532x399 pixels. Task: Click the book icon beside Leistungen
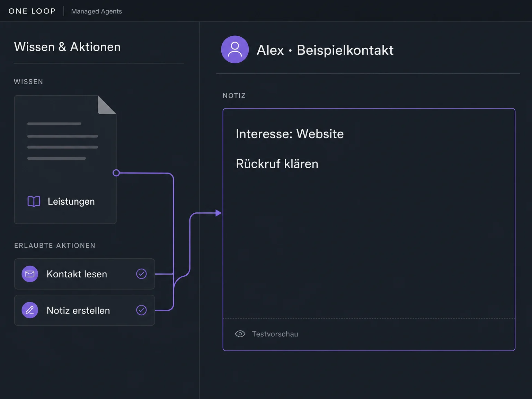(34, 201)
